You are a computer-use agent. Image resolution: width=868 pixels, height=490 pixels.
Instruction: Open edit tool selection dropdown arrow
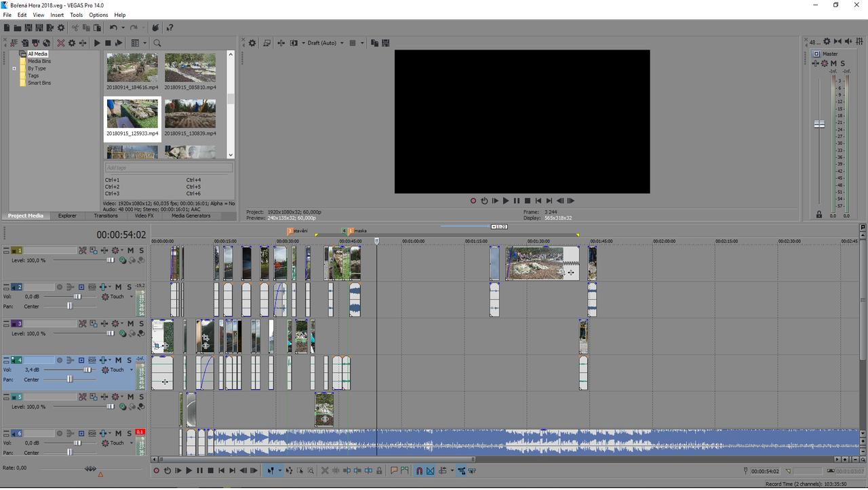280,470
